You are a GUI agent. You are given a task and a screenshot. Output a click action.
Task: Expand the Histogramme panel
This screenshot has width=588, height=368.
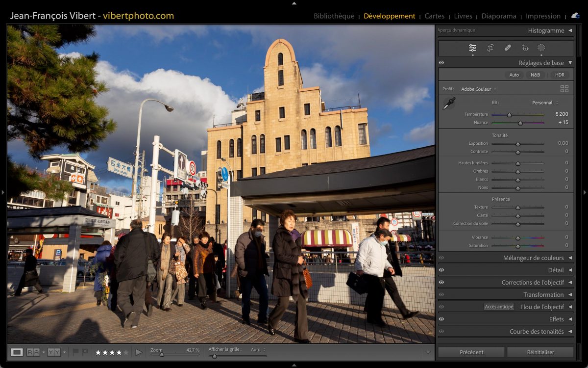(570, 30)
